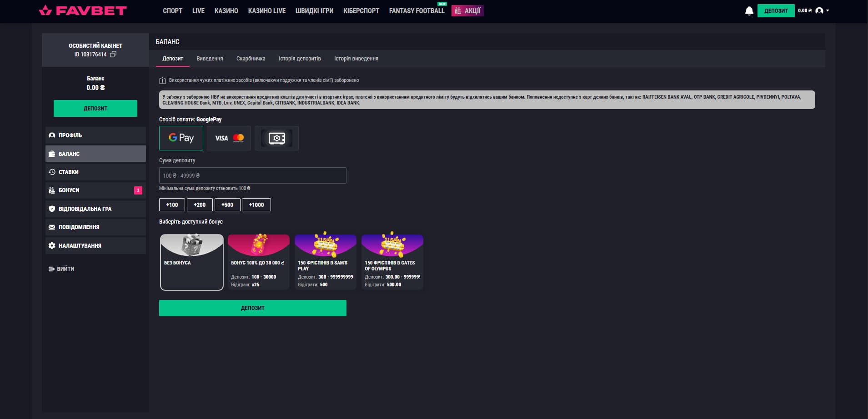Select the Без бонуса option card
Image resolution: width=868 pixels, height=419 pixels.
click(192, 262)
